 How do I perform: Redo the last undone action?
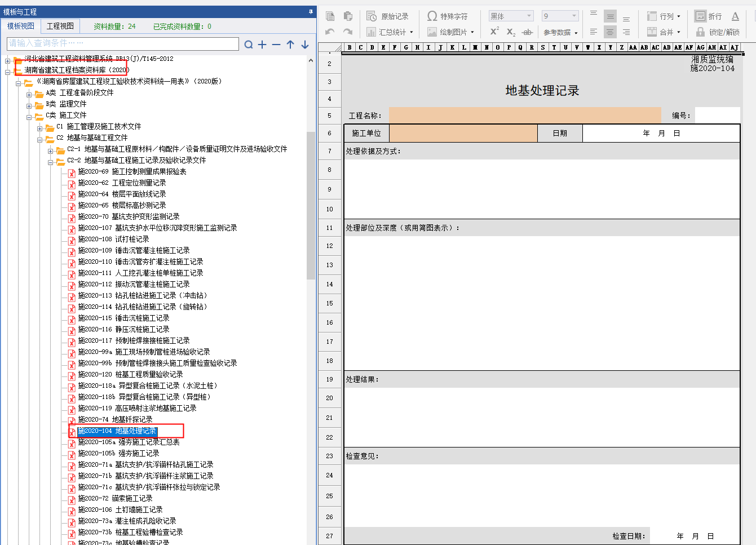[x=348, y=32]
